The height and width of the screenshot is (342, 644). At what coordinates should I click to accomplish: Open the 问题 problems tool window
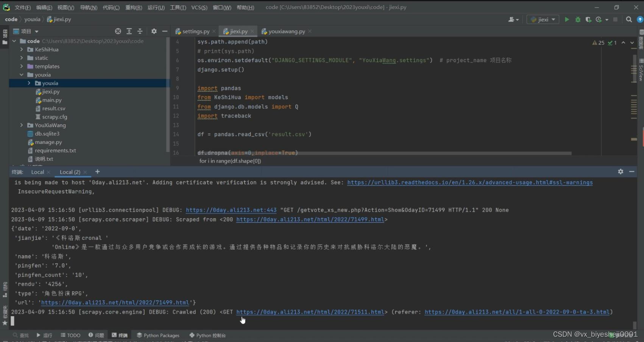pyautogui.click(x=96, y=335)
